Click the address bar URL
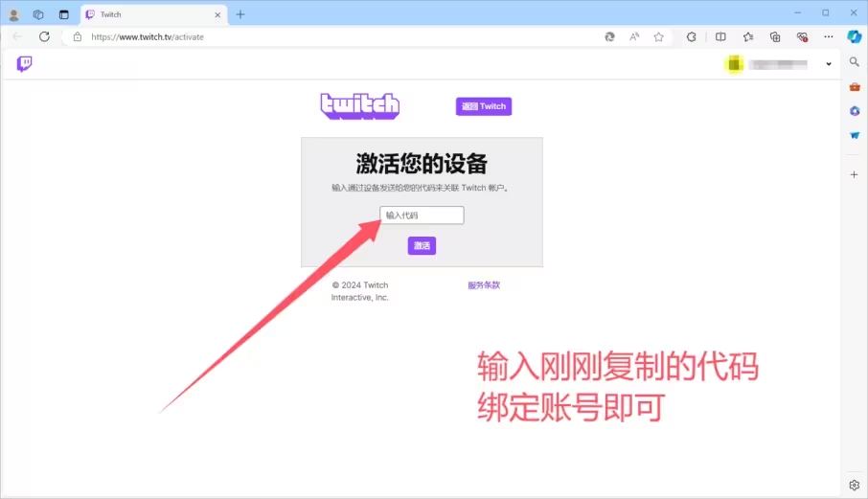868x499 pixels. point(148,37)
